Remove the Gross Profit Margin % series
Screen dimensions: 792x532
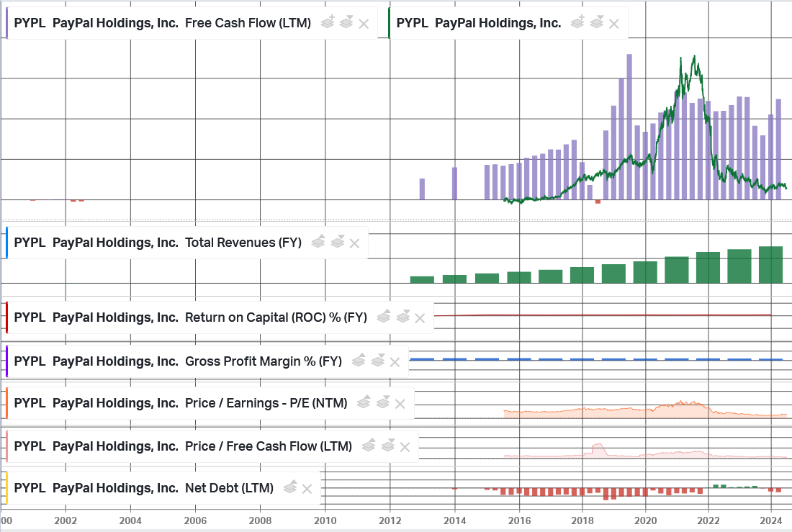pos(395,362)
